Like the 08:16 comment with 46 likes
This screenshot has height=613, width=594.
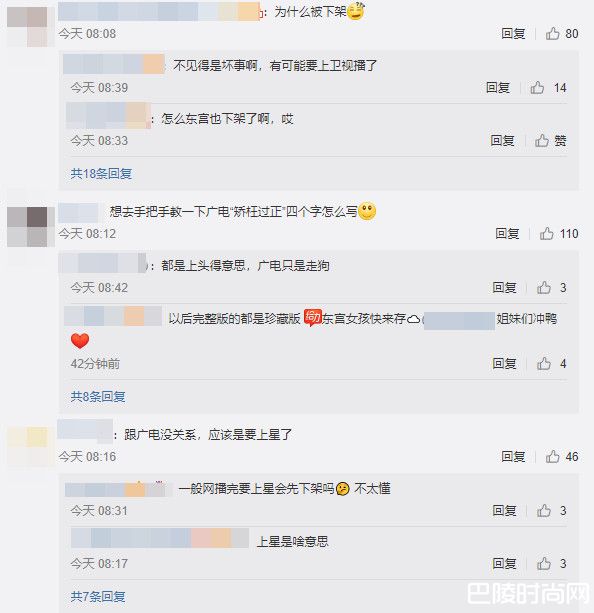click(x=553, y=457)
